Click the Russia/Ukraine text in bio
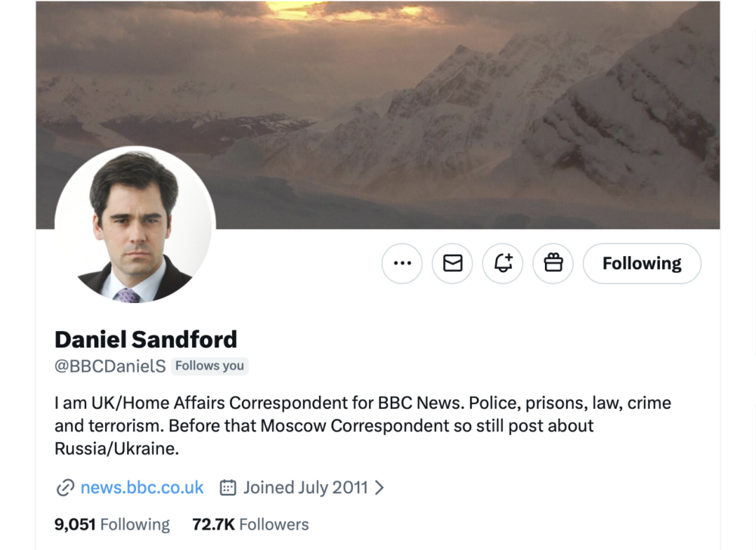This screenshot has height=550, width=756. 116,448
